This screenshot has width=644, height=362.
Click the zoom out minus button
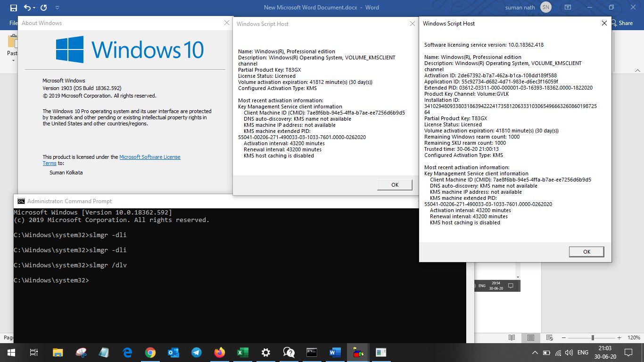click(562, 337)
